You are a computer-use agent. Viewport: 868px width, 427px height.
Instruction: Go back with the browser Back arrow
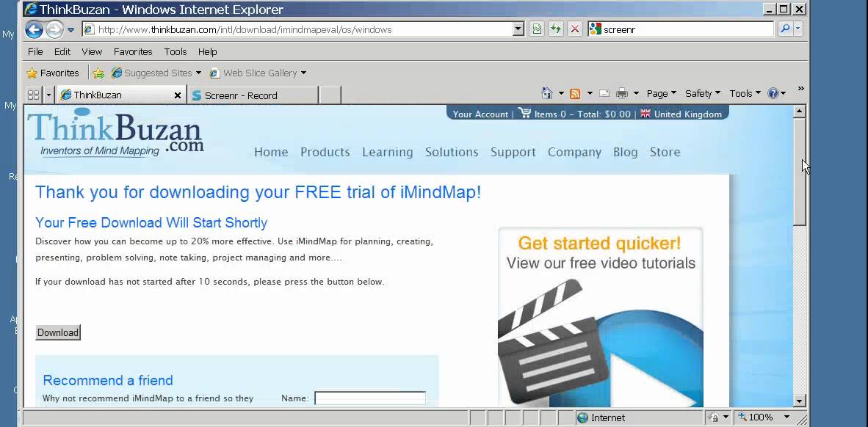[34, 29]
